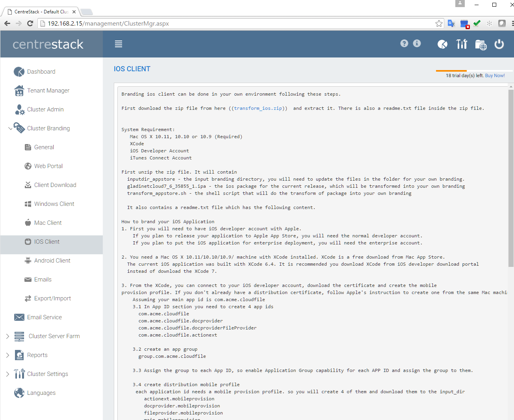Screen dimensions: 514x420
Task: Click the centrestack logo
Action: coord(48,44)
